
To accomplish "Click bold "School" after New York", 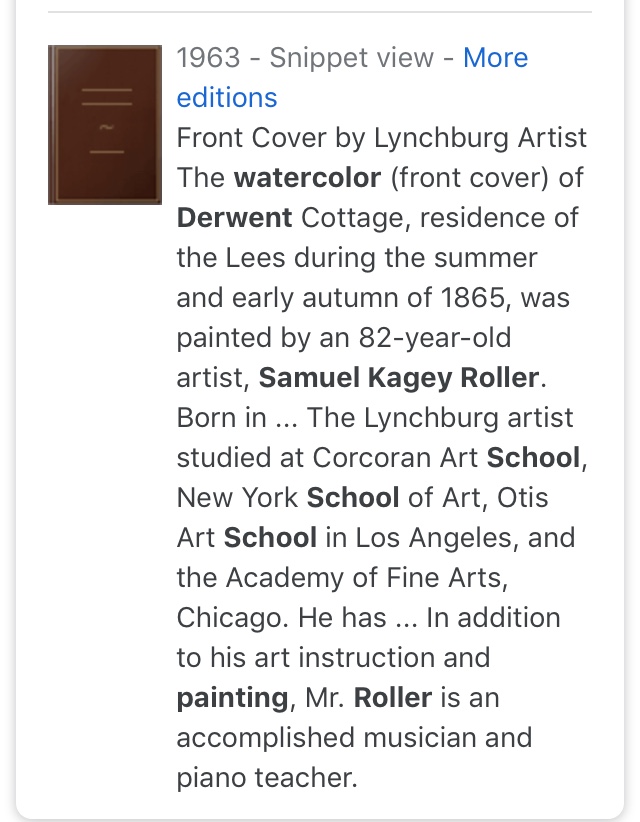I will point(352,498).
